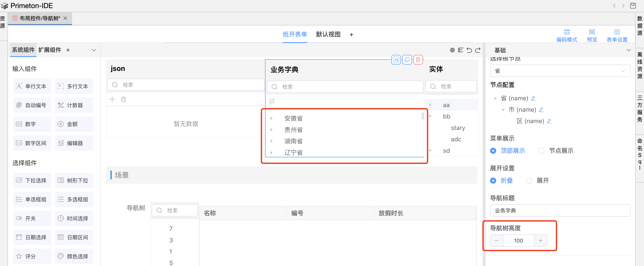
Task: Click the undo arrow icon
Action: tap(469, 50)
